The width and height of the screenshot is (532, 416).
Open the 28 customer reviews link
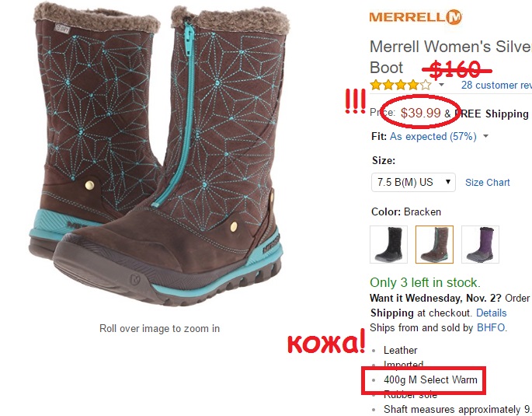pos(496,85)
